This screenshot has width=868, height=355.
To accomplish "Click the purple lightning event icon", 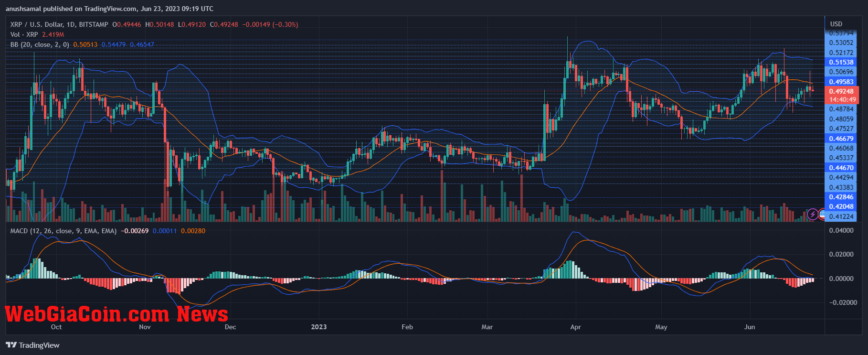I will (x=813, y=215).
